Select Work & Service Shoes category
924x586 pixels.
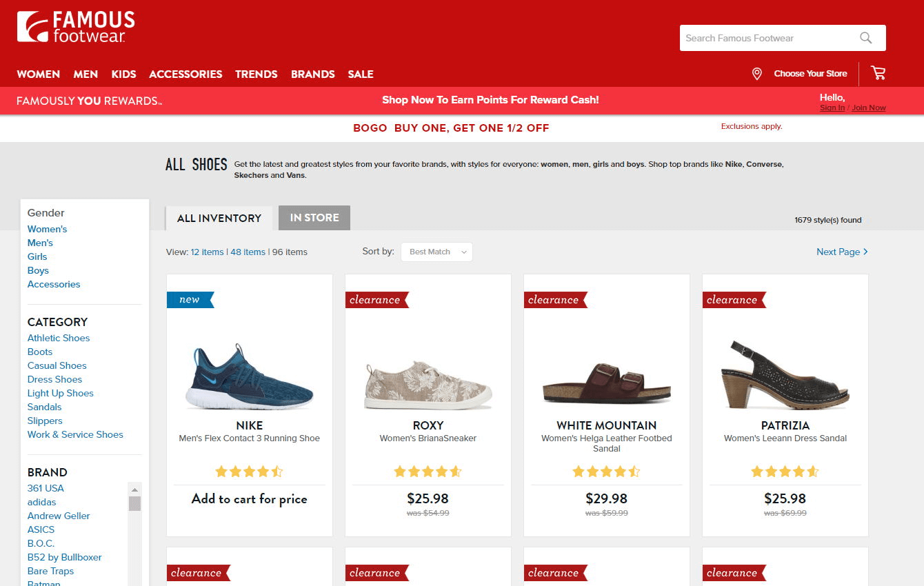pyautogui.click(x=75, y=434)
